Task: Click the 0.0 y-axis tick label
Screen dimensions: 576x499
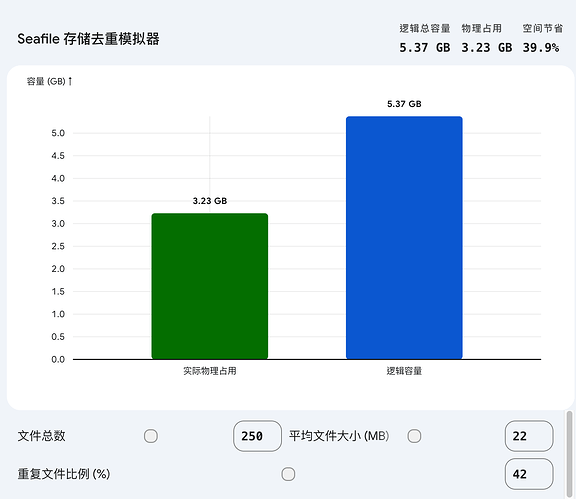Action: pos(58,359)
